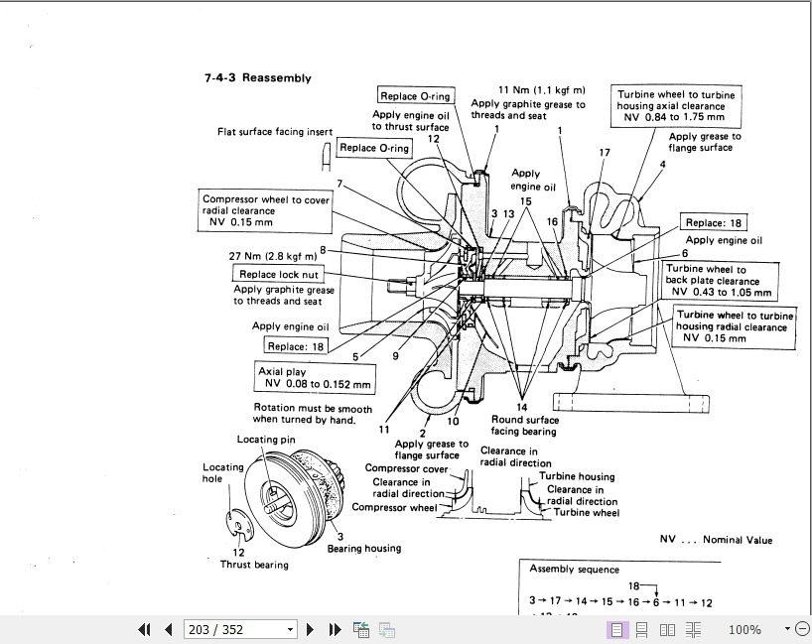Click the 'Bearing housing' caption
The height and width of the screenshot is (644, 812).
point(364,548)
